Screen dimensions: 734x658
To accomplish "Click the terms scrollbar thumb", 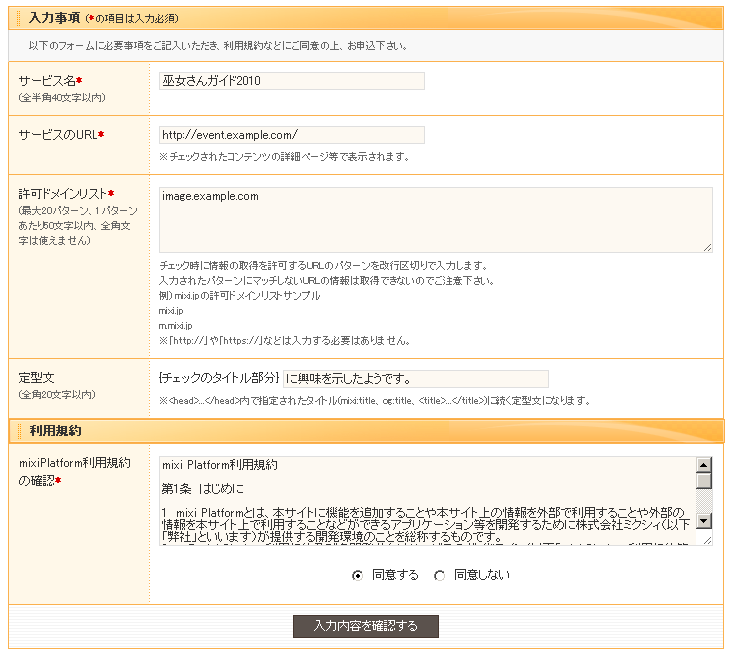I will (704, 481).
